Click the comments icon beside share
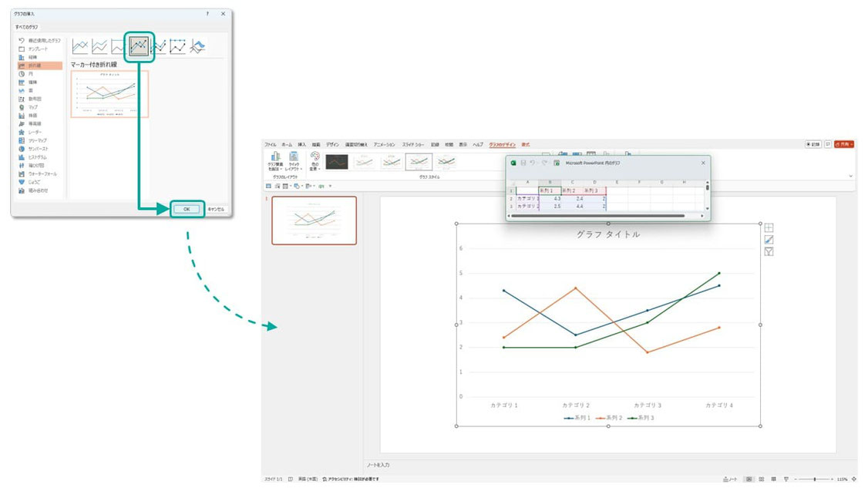The image size is (868, 488). coord(828,144)
